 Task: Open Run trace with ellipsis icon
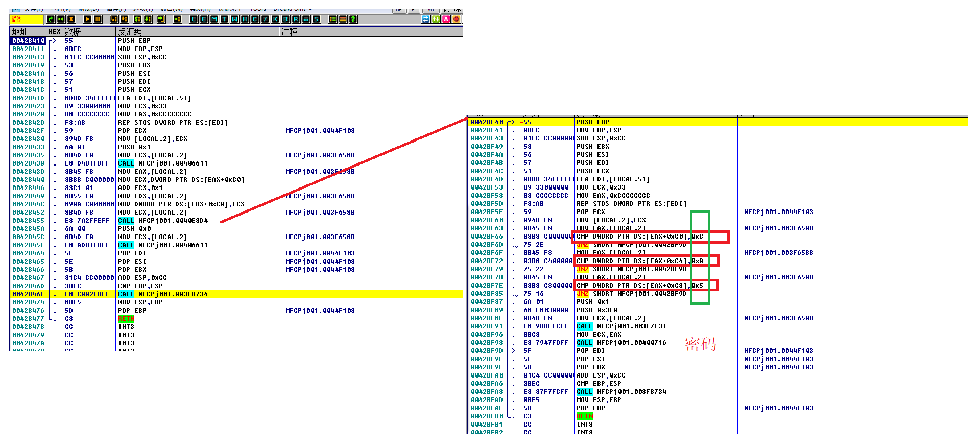pos(306,19)
